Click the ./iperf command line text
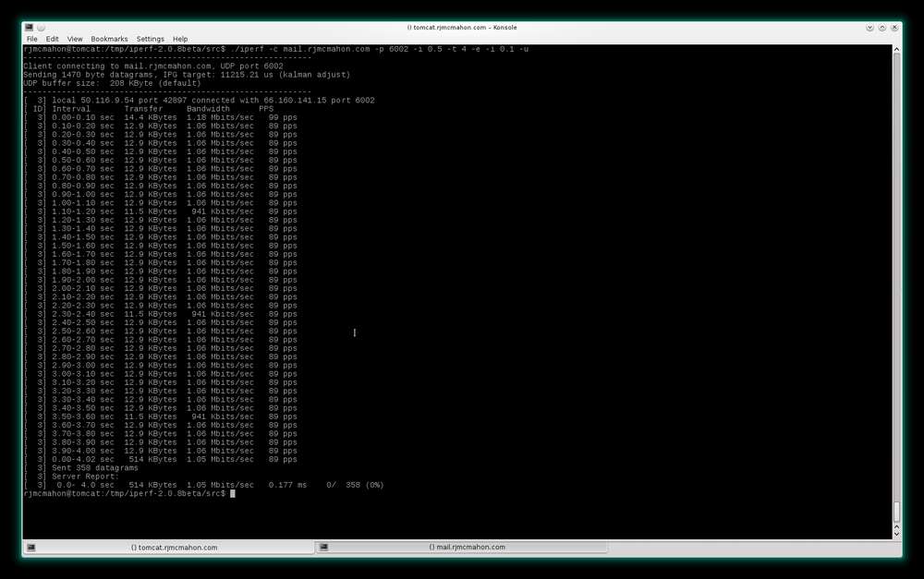This screenshot has height=579, width=924. coord(380,49)
